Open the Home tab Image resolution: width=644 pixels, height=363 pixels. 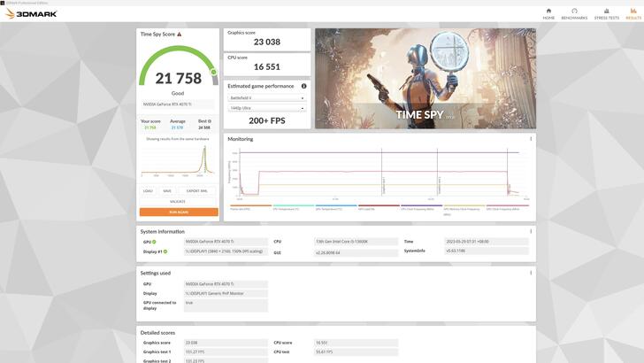[548, 13]
